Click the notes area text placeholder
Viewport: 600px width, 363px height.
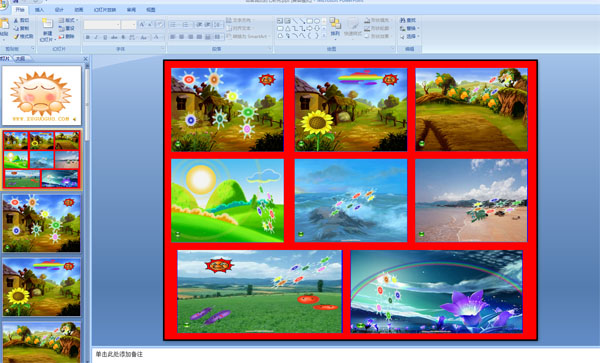[119, 354]
